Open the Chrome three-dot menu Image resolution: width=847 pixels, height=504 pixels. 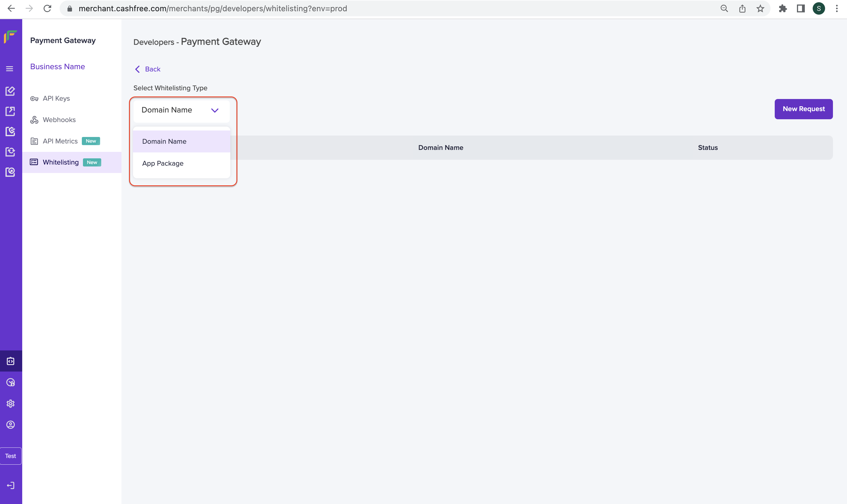837,8
